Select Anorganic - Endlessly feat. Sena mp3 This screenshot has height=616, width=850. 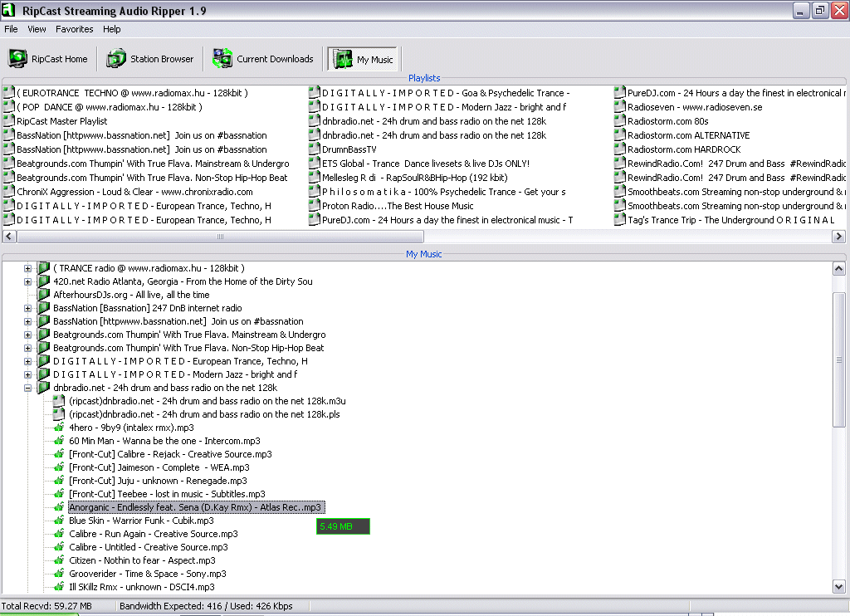[x=196, y=507]
